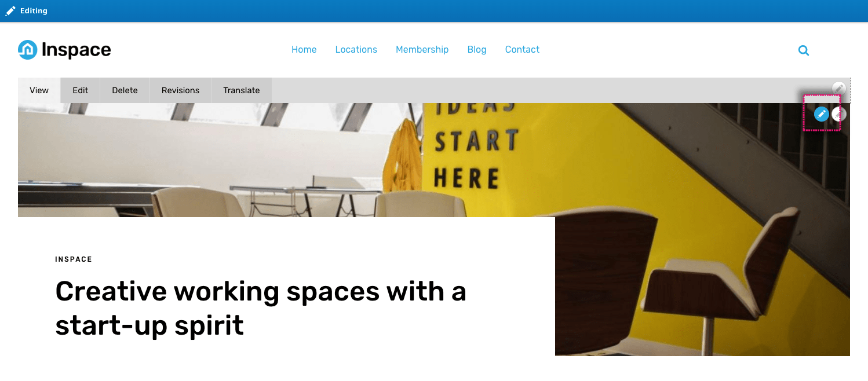Image resolution: width=868 pixels, height=381 pixels.
Task: Go to the Translate tab
Action: [242, 90]
